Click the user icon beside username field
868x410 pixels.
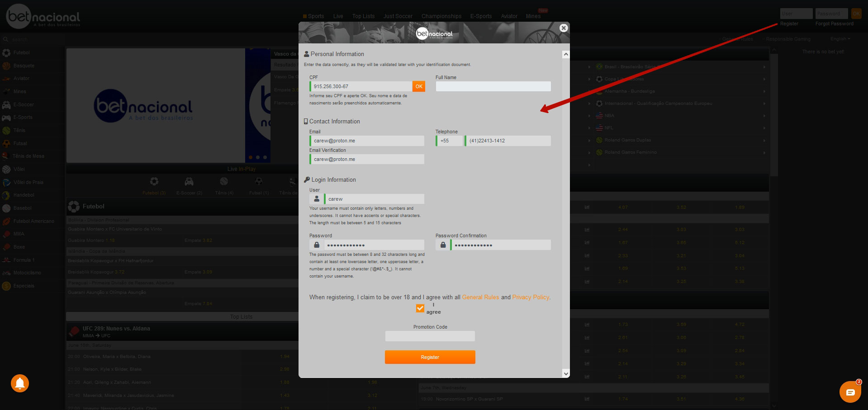pyautogui.click(x=317, y=199)
